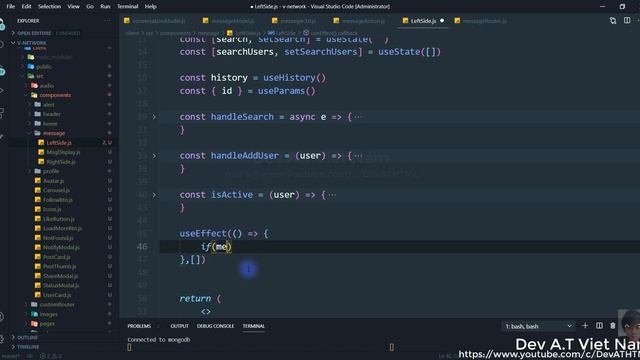Open LoadMoreBtn.js from the explorer
This screenshot has height=360, width=640.
62,229
